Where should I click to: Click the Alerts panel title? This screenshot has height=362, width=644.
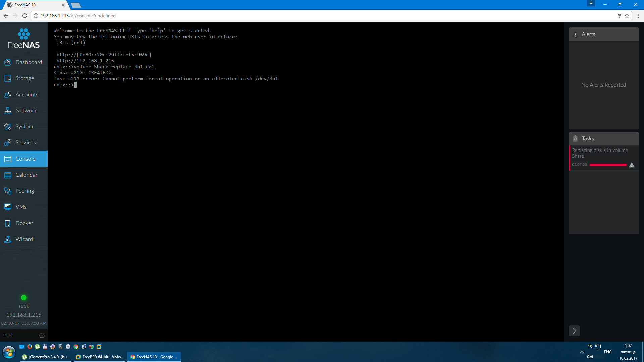click(588, 34)
